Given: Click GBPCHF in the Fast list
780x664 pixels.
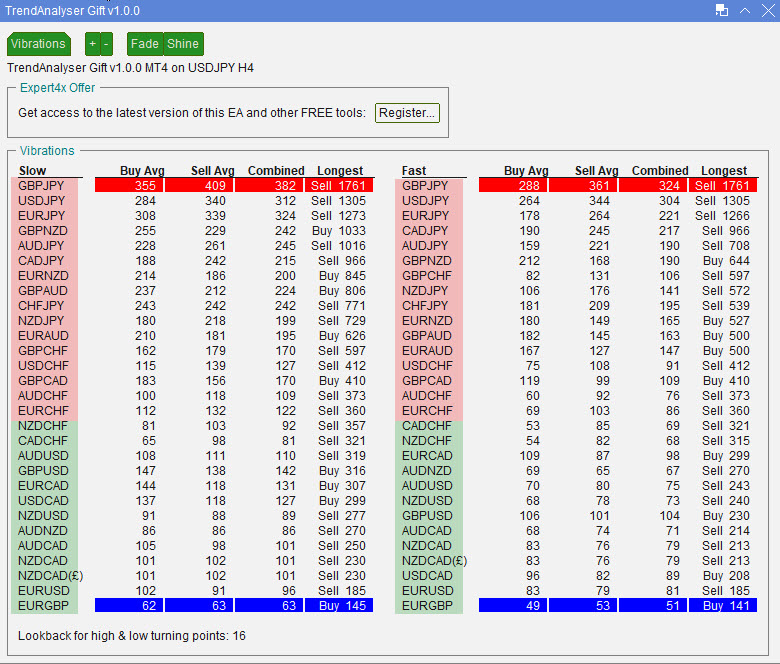Looking at the screenshot, I should [x=427, y=276].
